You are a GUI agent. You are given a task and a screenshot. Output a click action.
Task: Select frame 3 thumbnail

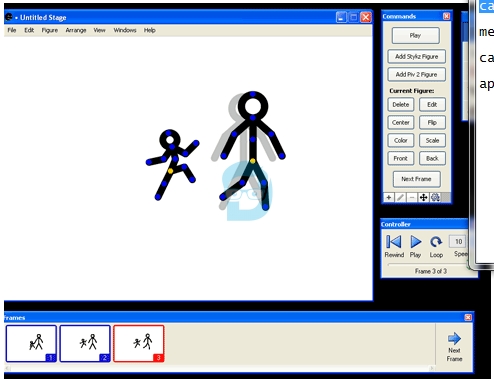(x=139, y=344)
